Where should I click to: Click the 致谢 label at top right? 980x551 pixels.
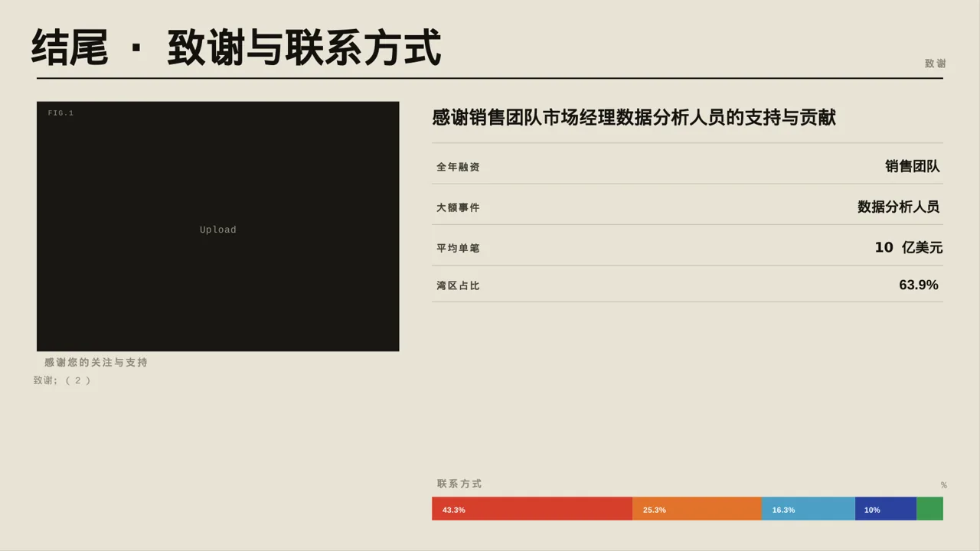click(936, 64)
